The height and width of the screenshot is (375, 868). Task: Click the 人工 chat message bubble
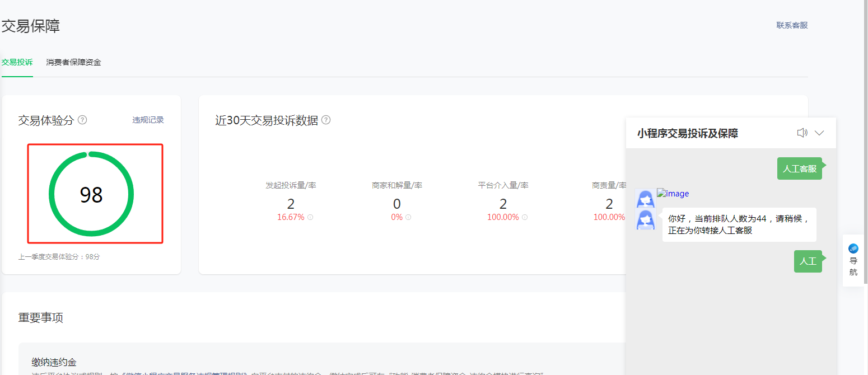coord(808,261)
